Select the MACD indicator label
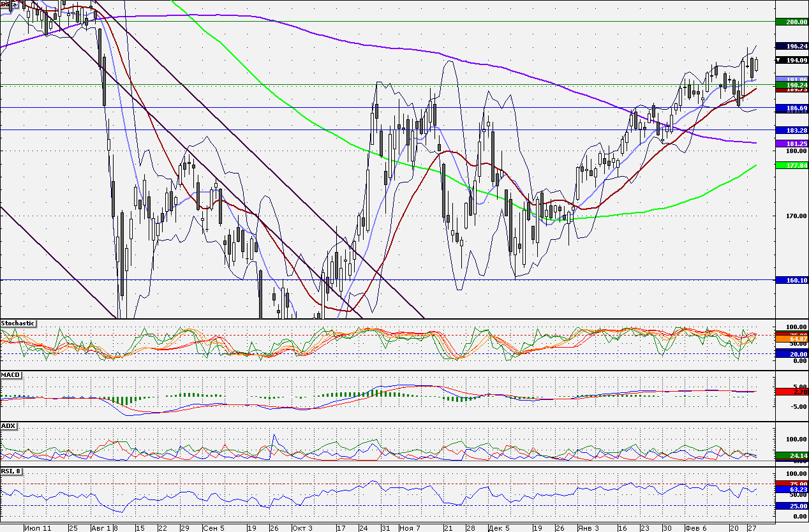The width and height of the screenshot is (809, 532). pyautogui.click(x=11, y=374)
